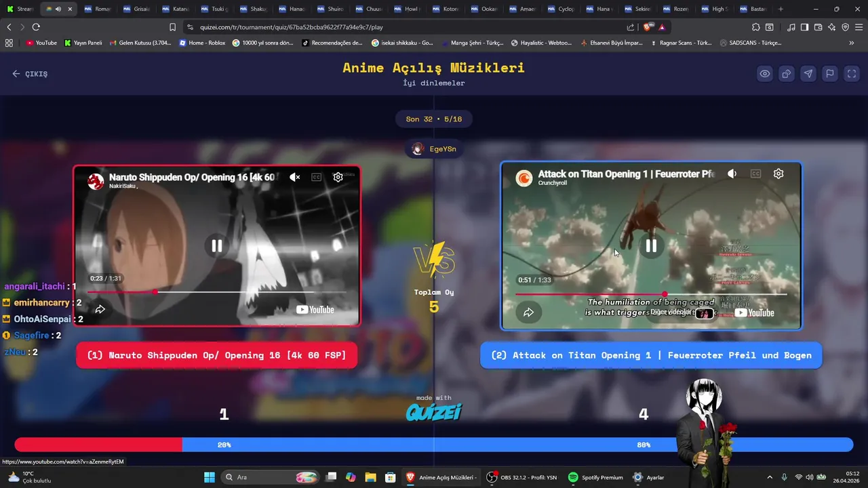
Task: Seek the Attack on Titan video progress bar
Action: [x=651, y=294]
